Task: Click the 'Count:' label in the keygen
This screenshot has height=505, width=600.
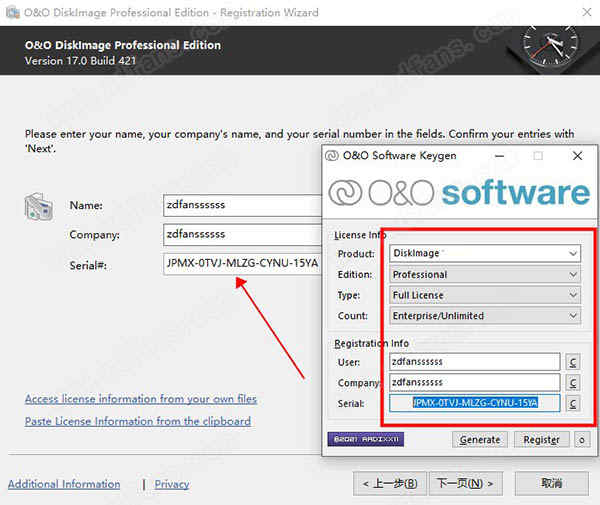Action: coord(353,316)
